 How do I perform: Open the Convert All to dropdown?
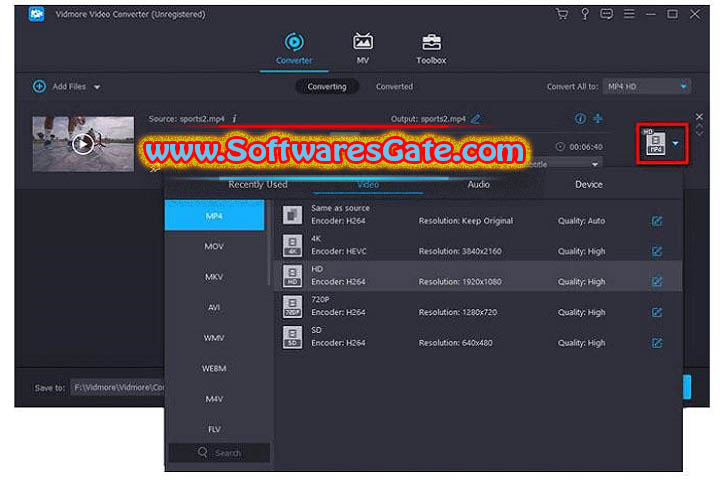pos(647,86)
